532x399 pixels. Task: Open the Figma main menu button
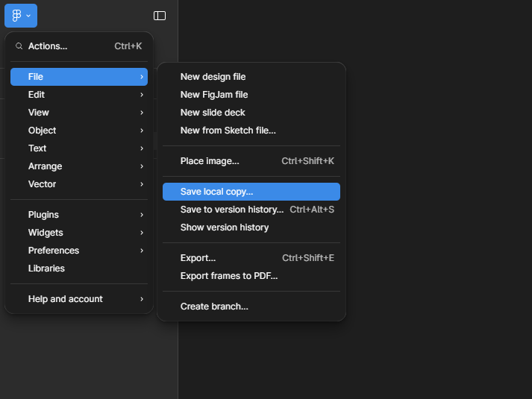[21, 16]
